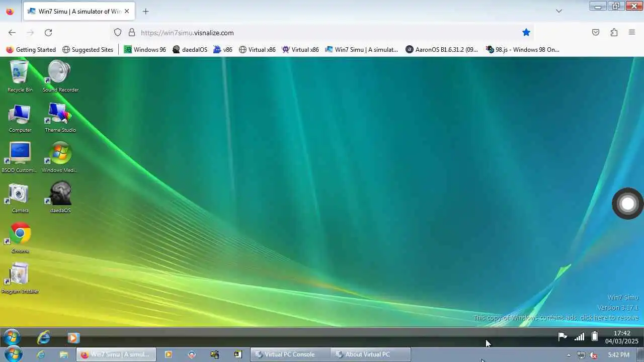Open the site security shield icon
Image resolution: width=644 pixels, height=362 pixels.
(118, 32)
